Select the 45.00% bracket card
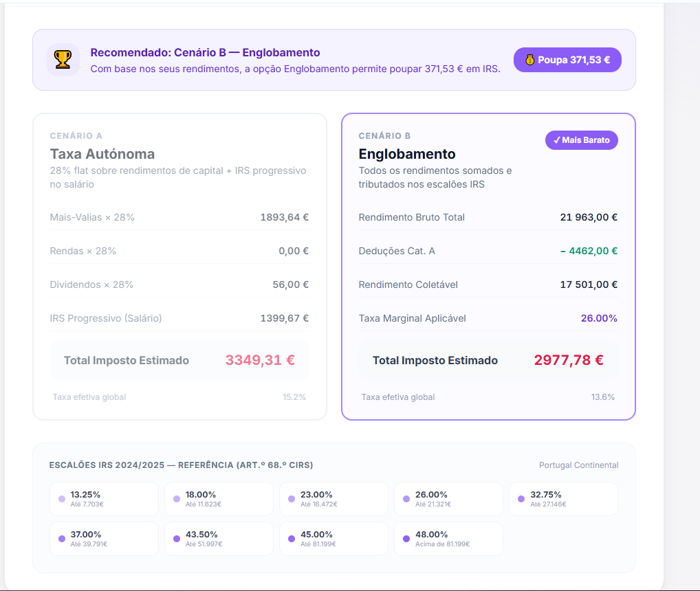 334,539
